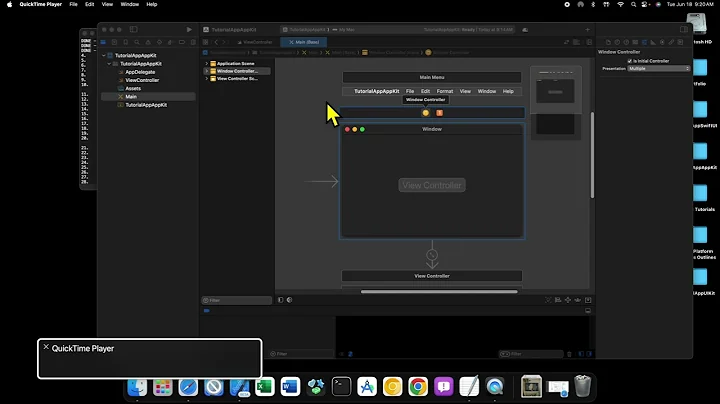Collapse the TutorialAppAppKit project root
The width and height of the screenshot is (720, 404).
[104, 56]
